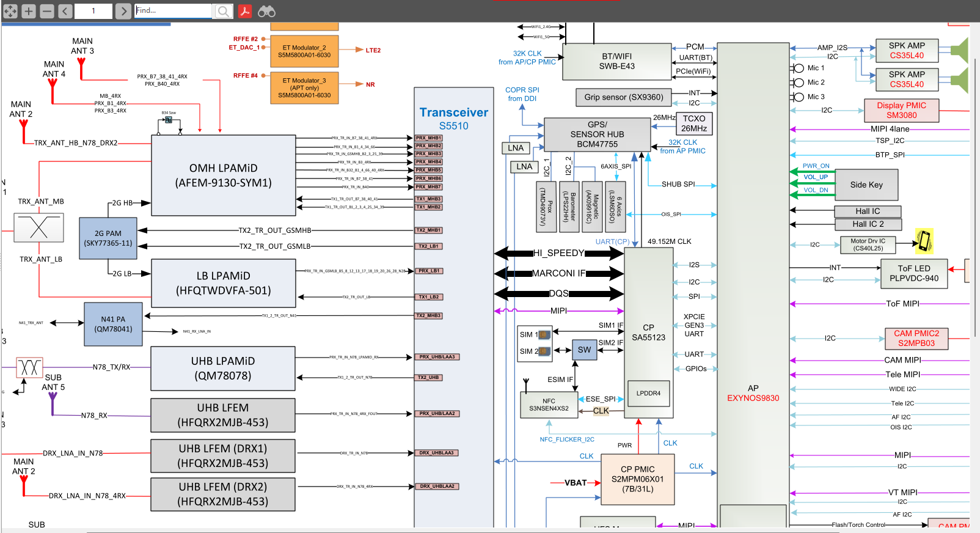
Task: Click the MARCONI IF bus label
Action: 559,273
